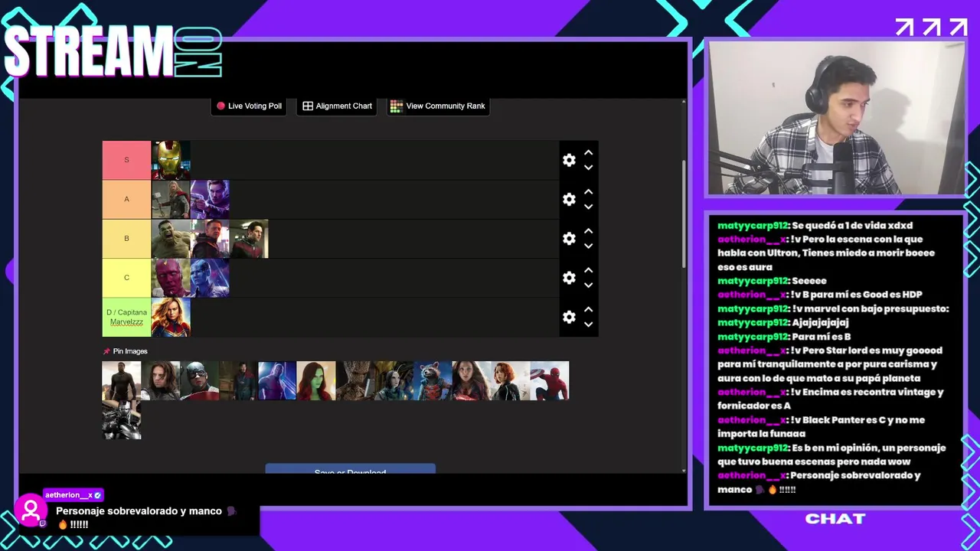Screen dimensions: 980x551
Task: Select the Thor image in A tier
Action: [x=171, y=199]
